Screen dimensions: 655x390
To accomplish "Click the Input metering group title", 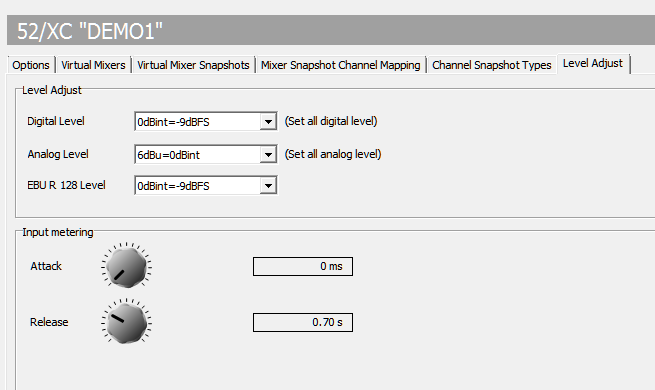I will [x=58, y=232].
